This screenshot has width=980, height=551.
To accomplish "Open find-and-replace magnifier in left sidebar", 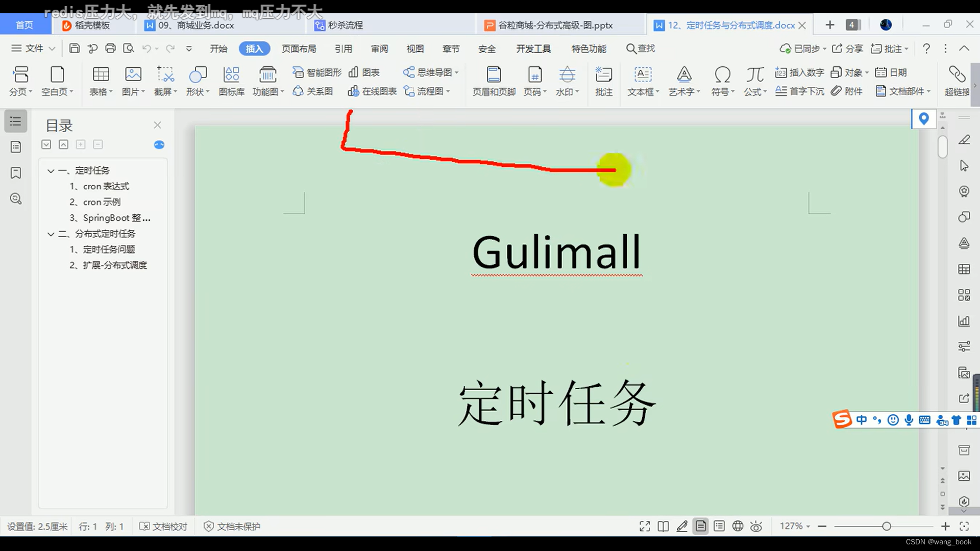I will point(16,199).
